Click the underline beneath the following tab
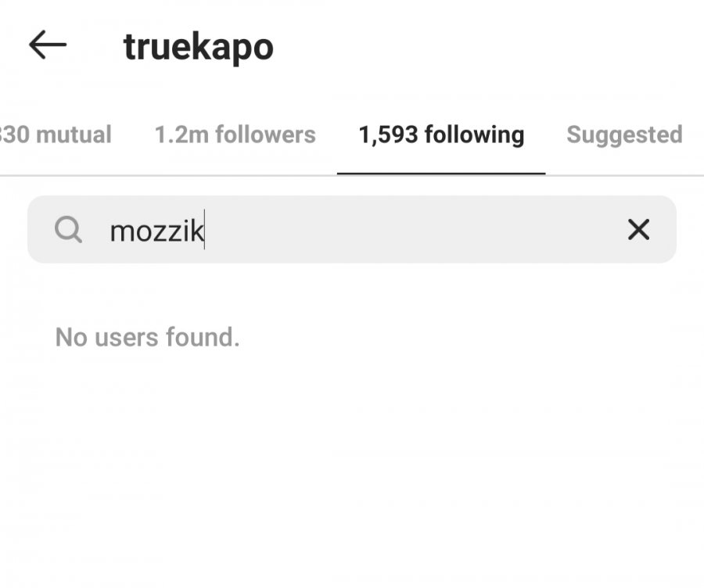Viewport: 704px width, 588px height. pos(441,174)
